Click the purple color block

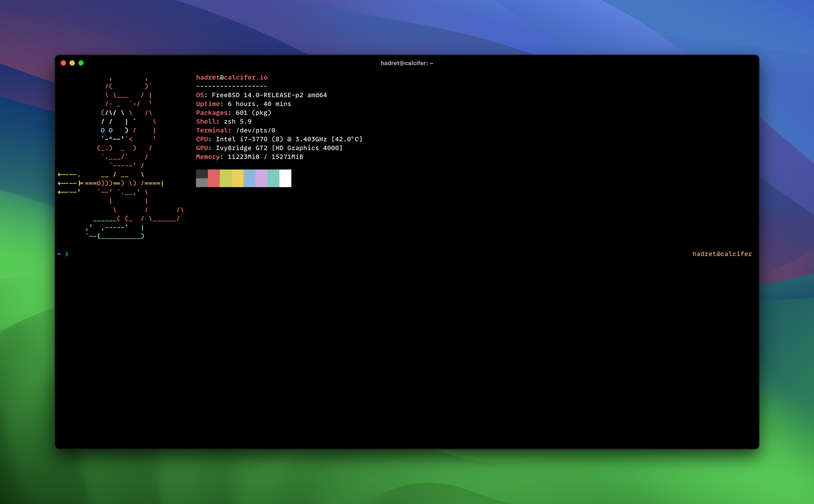(261, 178)
